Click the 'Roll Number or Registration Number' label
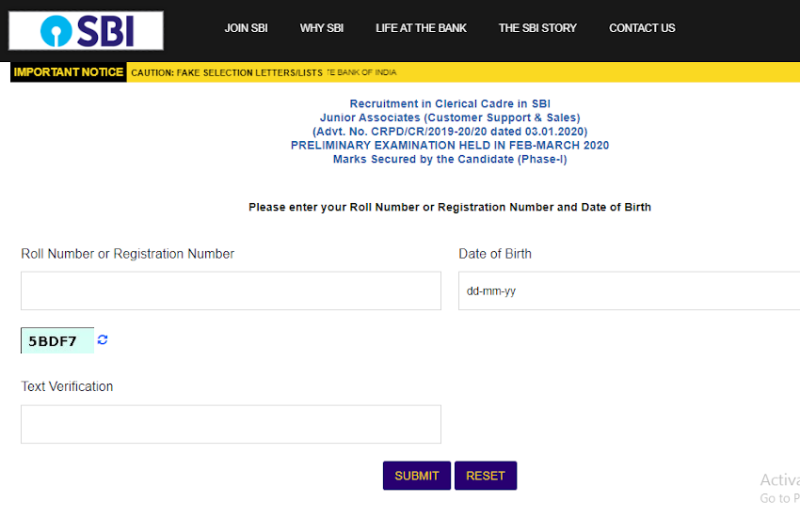Image resolution: width=800 pixels, height=517 pixels. [128, 254]
